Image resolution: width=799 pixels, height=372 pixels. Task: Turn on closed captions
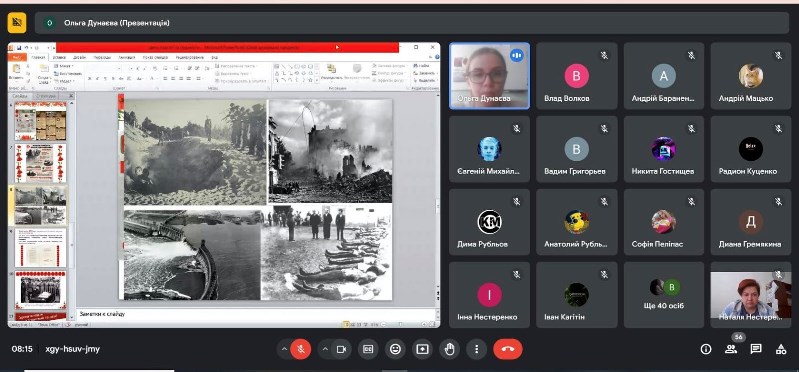(x=368, y=349)
